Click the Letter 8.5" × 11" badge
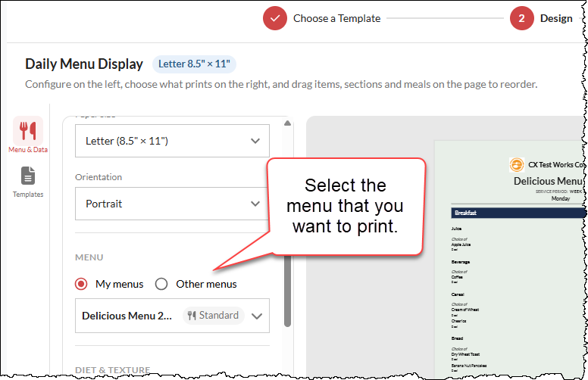The width and height of the screenshot is (588, 380). tap(194, 64)
